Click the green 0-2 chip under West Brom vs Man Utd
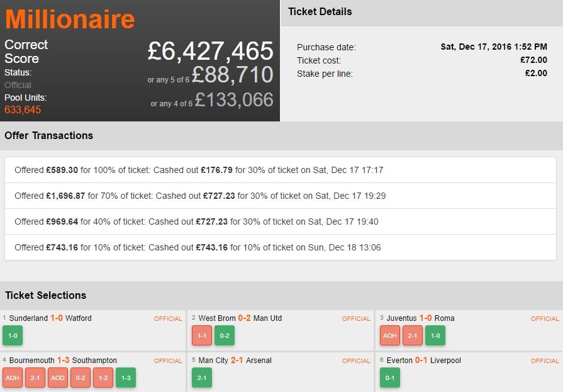 224,335
